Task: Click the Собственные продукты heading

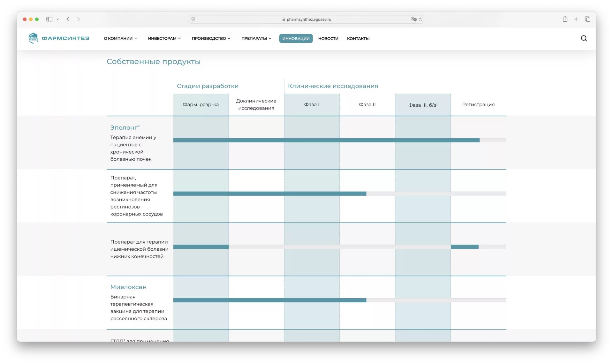Action: click(154, 62)
